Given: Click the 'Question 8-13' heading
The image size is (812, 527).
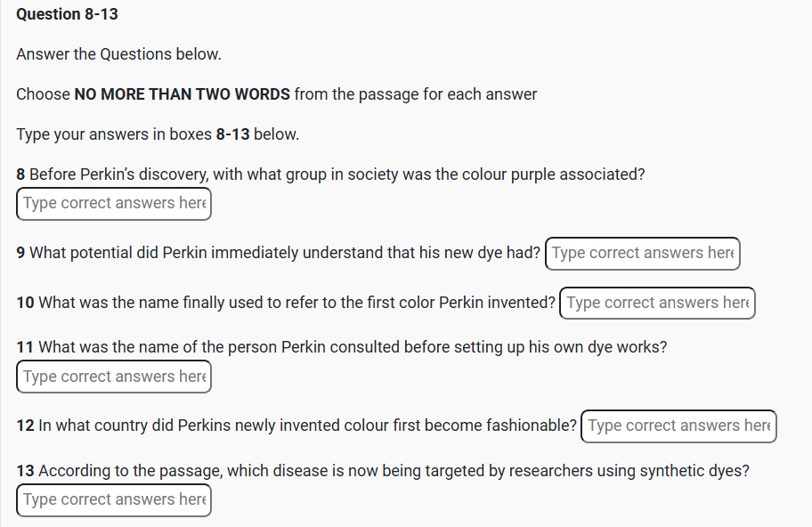Looking at the screenshot, I should click(67, 14).
